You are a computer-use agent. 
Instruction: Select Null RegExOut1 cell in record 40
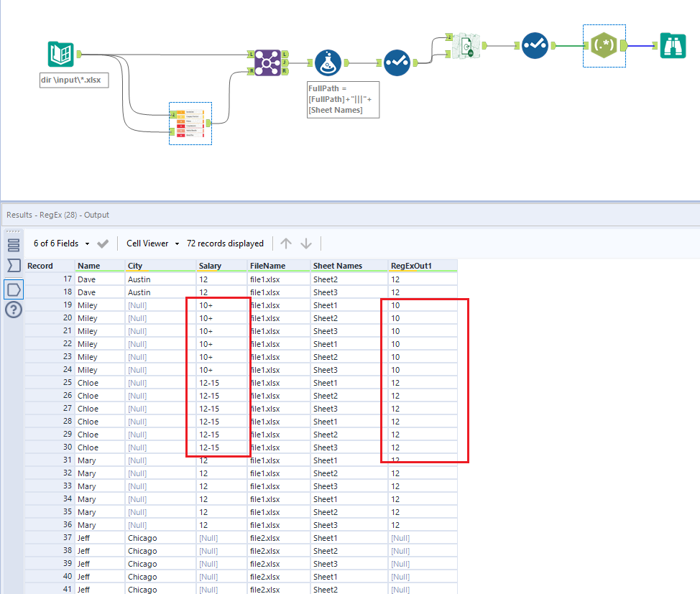423,577
